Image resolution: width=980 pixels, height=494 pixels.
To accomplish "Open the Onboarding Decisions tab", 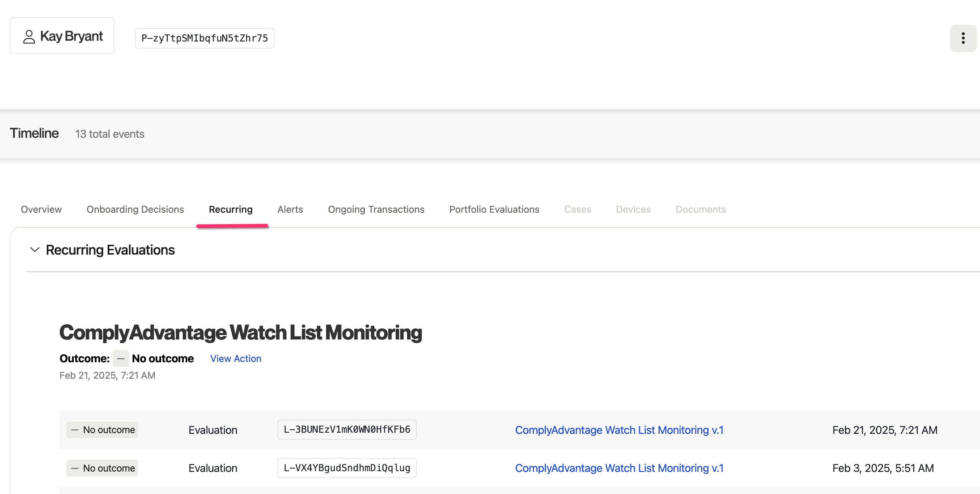I will [x=135, y=209].
